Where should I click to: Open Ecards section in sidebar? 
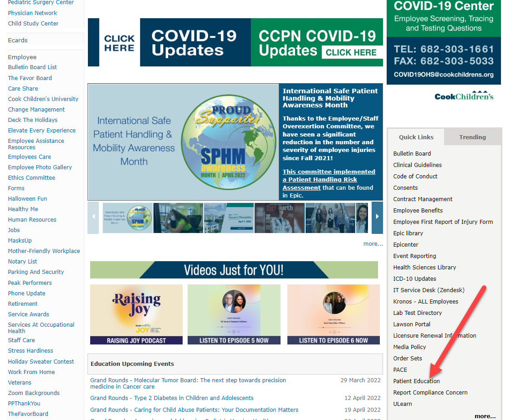pos(18,40)
